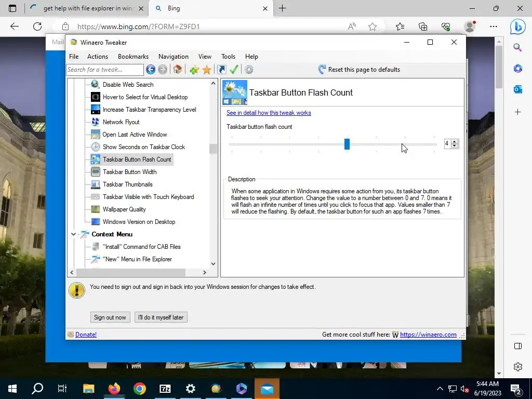Click the Taskbar Thumbnails tree icon

point(96,184)
